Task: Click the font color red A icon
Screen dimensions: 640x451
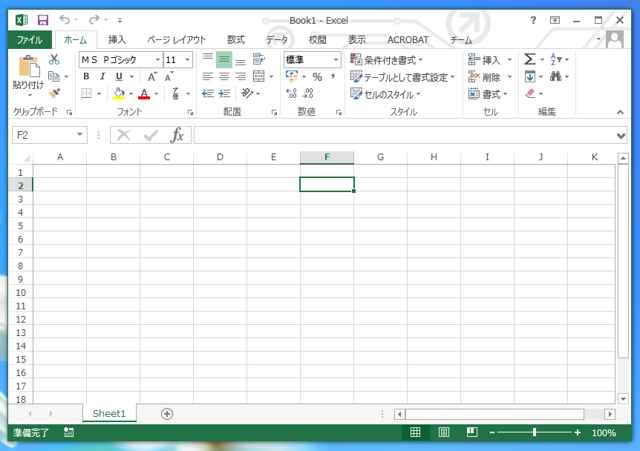Action: (144, 94)
